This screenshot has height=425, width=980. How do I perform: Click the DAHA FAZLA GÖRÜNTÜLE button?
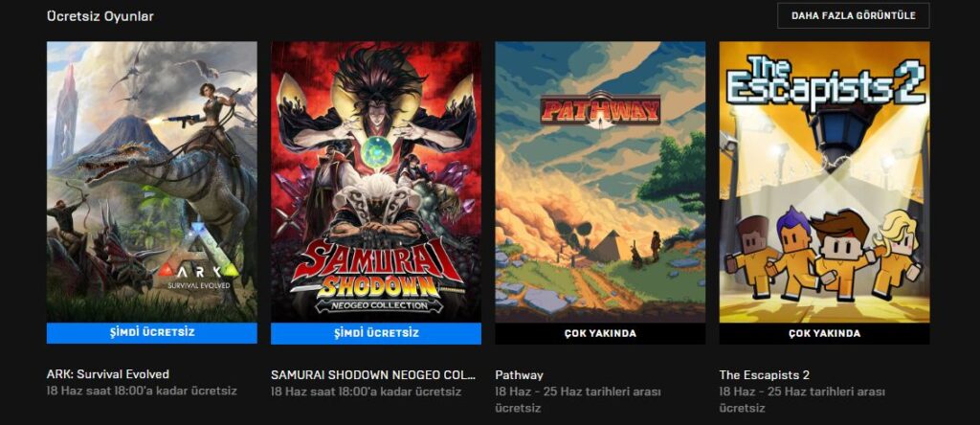click(x=853, y=15)
